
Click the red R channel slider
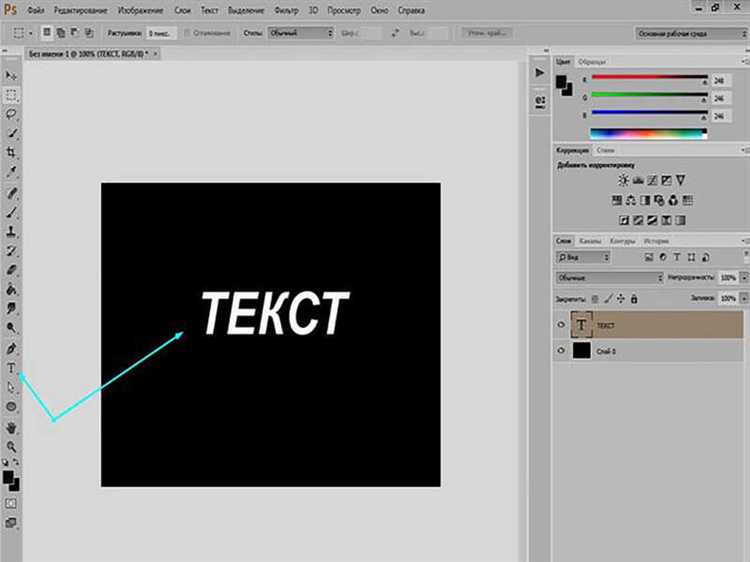pos(650,78)
